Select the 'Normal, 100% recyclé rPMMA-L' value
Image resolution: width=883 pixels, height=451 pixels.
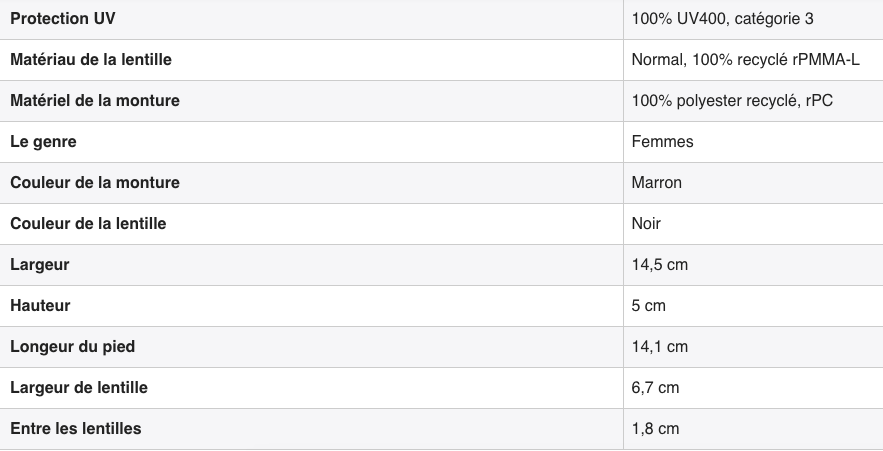click(x=746, y=60)
